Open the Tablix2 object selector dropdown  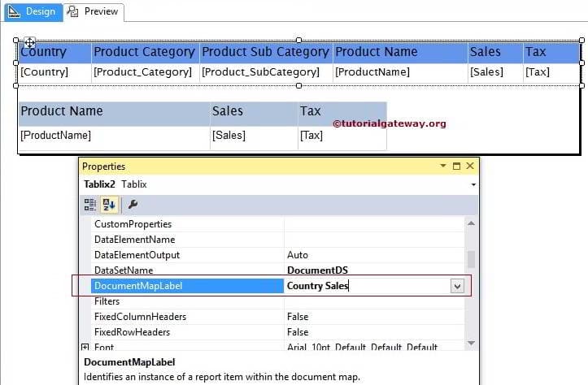pos(473,184)
